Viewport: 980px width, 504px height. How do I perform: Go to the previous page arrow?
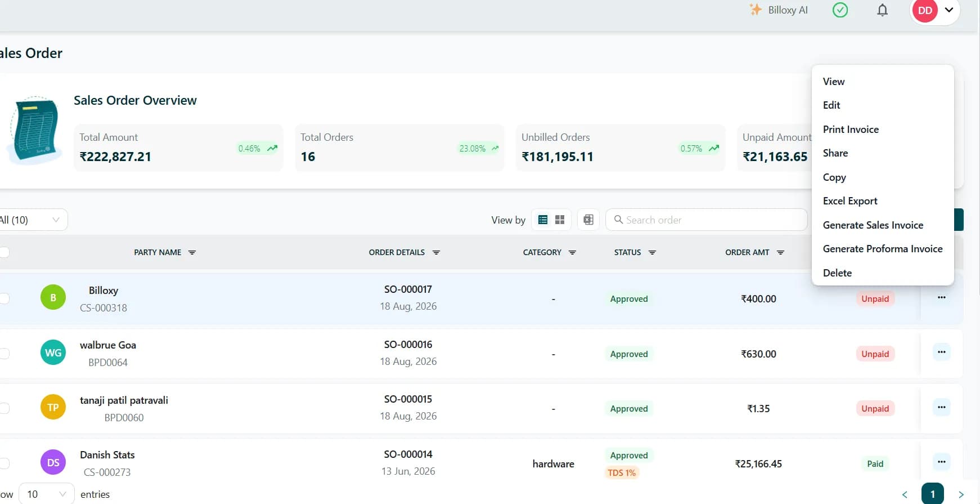(905, 494)
